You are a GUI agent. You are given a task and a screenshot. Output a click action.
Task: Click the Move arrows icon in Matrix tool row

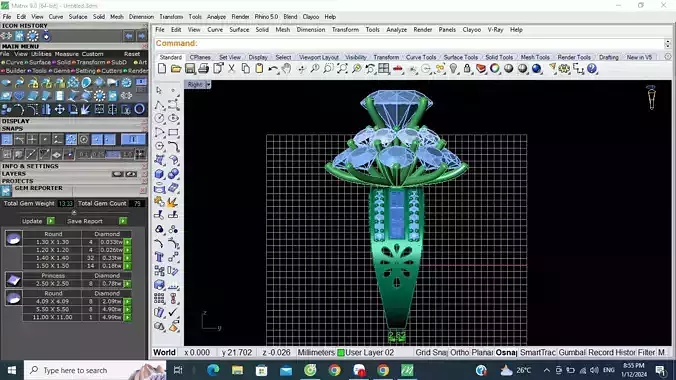coord(59,109)
